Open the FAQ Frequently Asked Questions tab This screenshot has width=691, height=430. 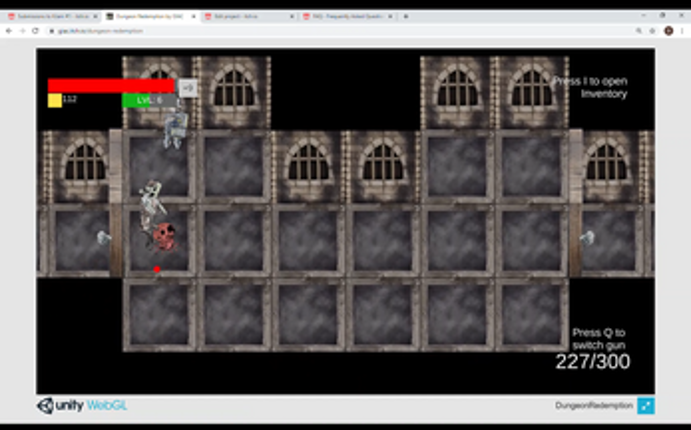[x=347, y=16]
